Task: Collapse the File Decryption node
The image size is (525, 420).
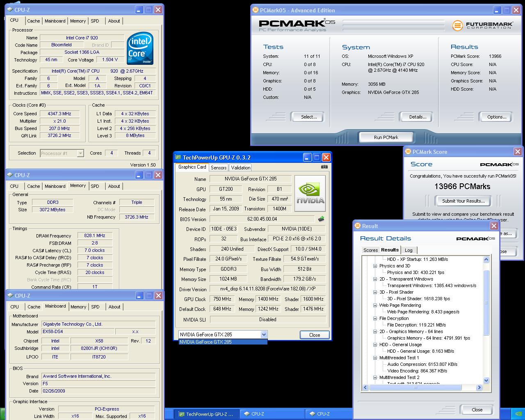Action: coord(375,318)
